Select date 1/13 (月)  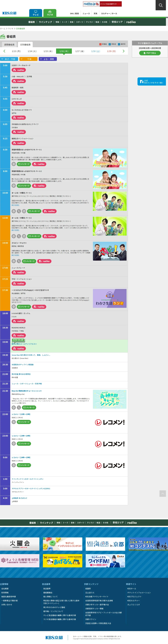tap(16, 51)
